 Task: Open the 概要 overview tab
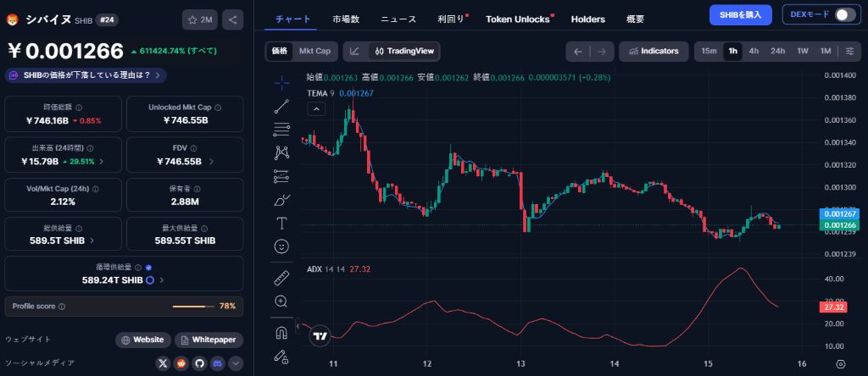(635, 19)
